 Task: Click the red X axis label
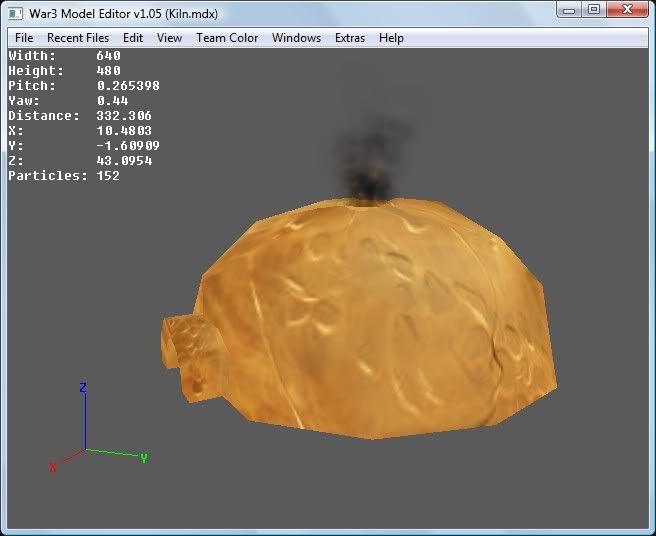pos(53,467)
